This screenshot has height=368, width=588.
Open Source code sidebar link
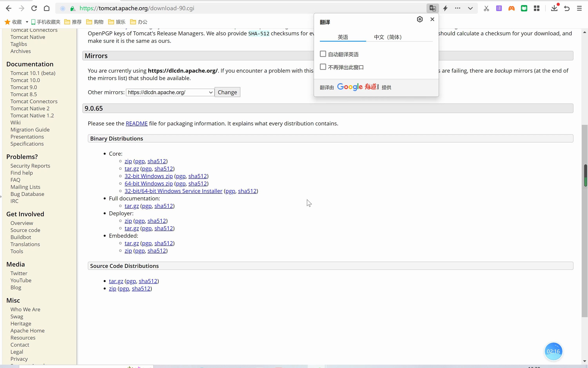click(25, 230)
